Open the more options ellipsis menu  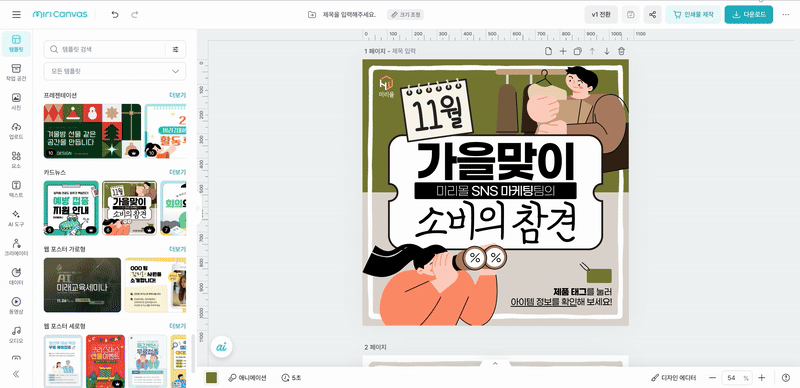click(786, 14)
